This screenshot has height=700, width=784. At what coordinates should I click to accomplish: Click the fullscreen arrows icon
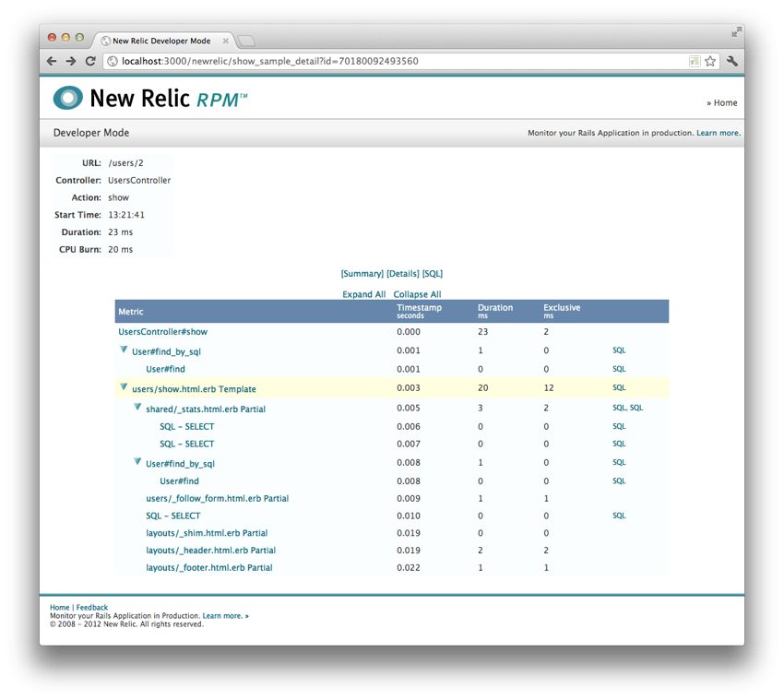click(736, 32)
